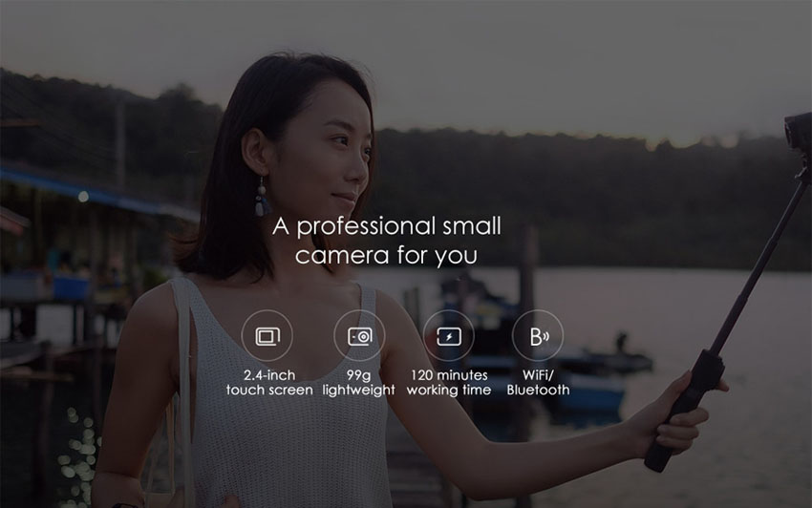Screen dimensions: 812x508
Task: Click the camera mounted atop the selfie stick
Action: [798, 139]
